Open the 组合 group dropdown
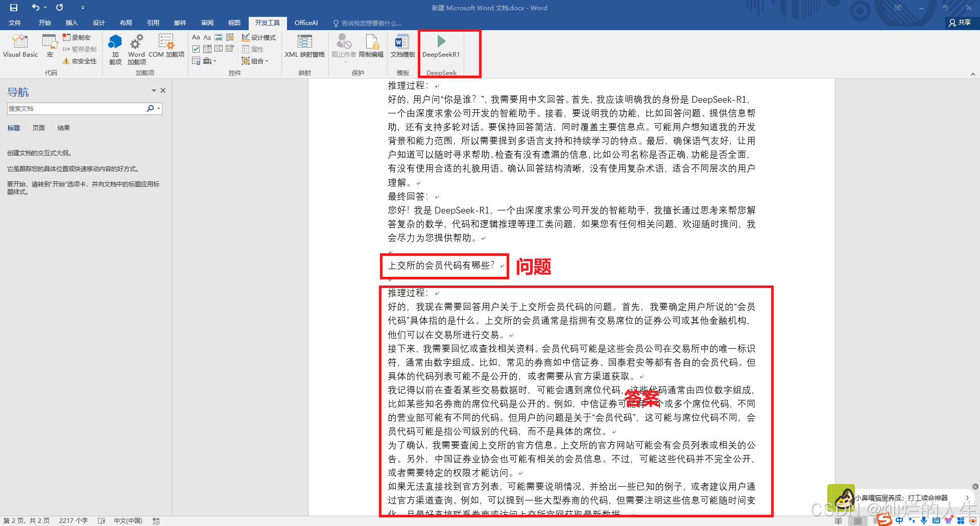 click(255, 61)
